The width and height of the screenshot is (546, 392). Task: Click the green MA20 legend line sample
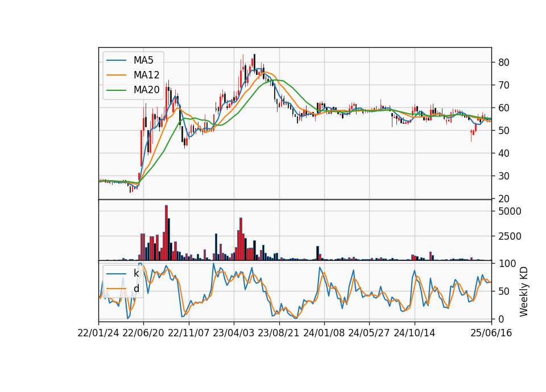pos(116,90)
